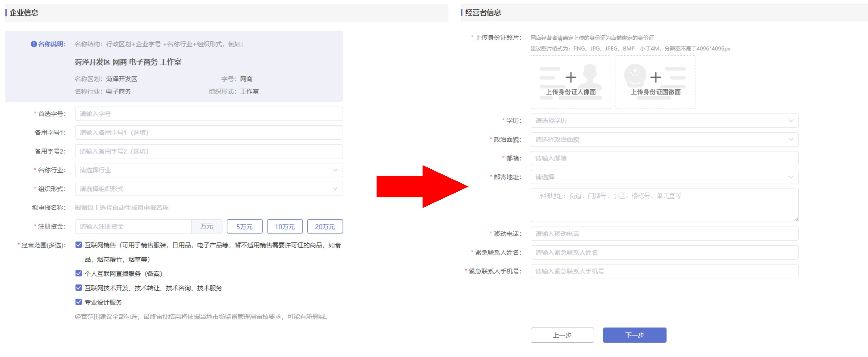Focus the 备用字号1 input field
The image size is (868, 357).
coord(209,133)
